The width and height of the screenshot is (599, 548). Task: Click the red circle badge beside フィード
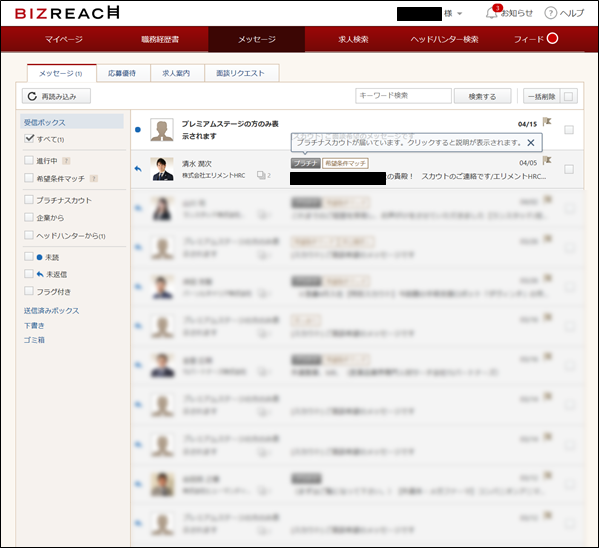pyautogui.click(x=552, y=38)
